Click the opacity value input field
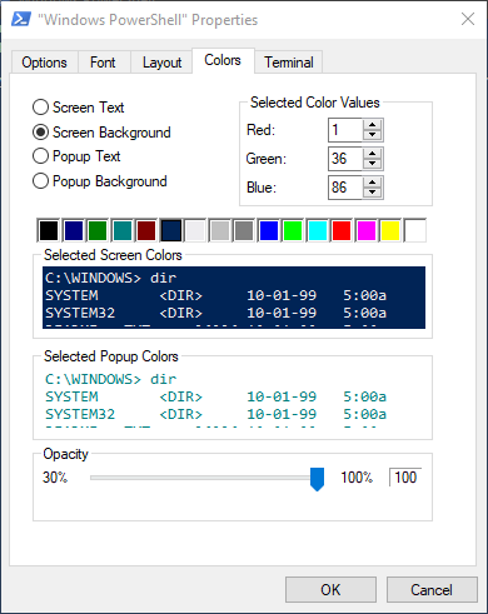The height and width of the screenshot is (614, 488). tap(405, 477)
